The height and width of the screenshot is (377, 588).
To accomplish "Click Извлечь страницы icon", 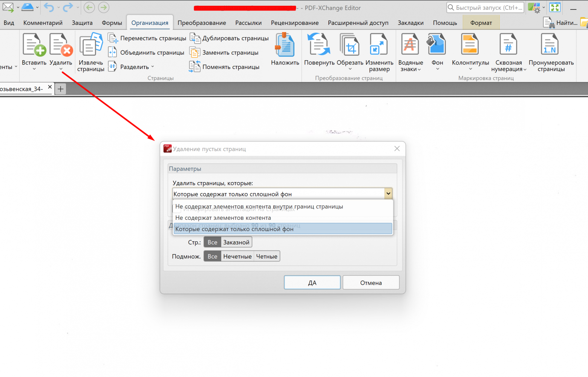I will coord(91,44).
